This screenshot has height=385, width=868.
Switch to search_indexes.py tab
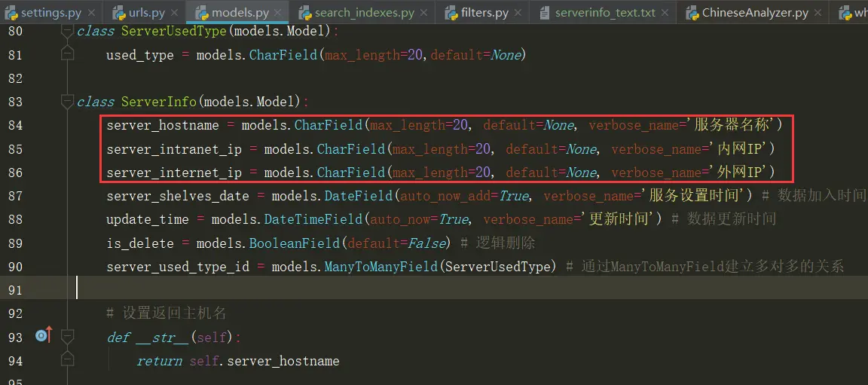coord(362,12)
